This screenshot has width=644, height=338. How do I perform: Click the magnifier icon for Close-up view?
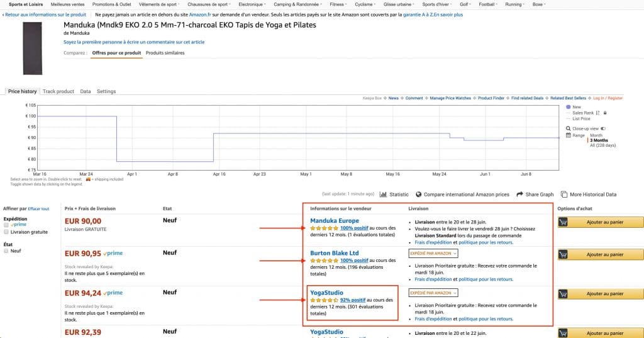tap(569, 128)
